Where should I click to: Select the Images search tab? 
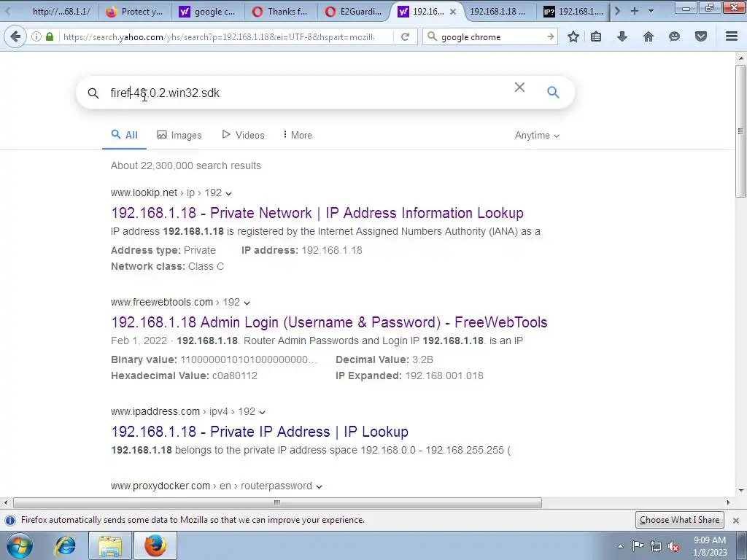click(x=179, y=135)
